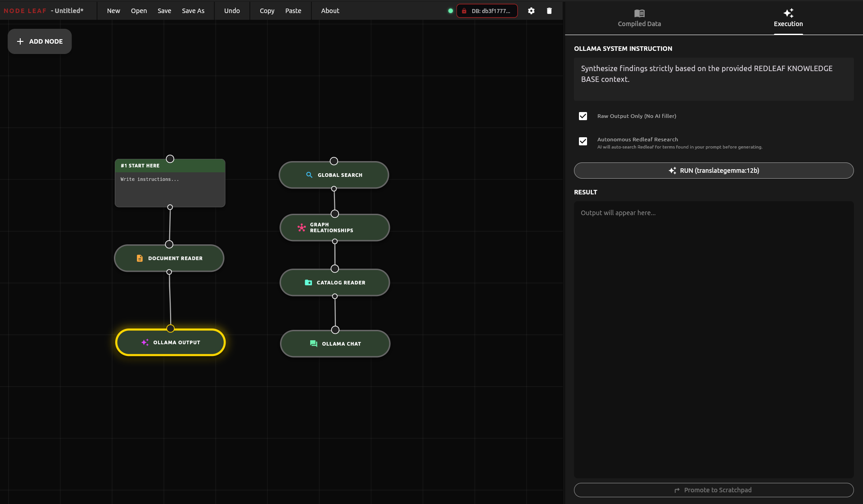Uncheck Raw Output Only checkbox

[583, 116]
